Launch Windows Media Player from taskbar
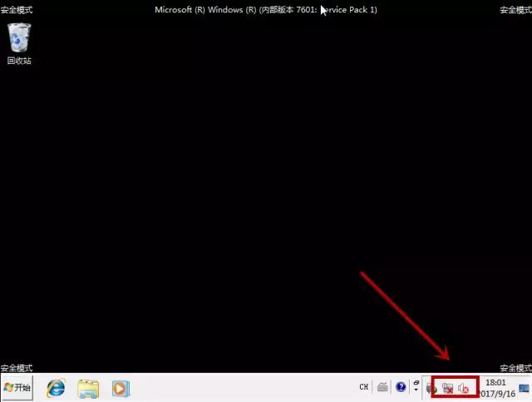This screenshot has height=402, width=532. point(121,389)
